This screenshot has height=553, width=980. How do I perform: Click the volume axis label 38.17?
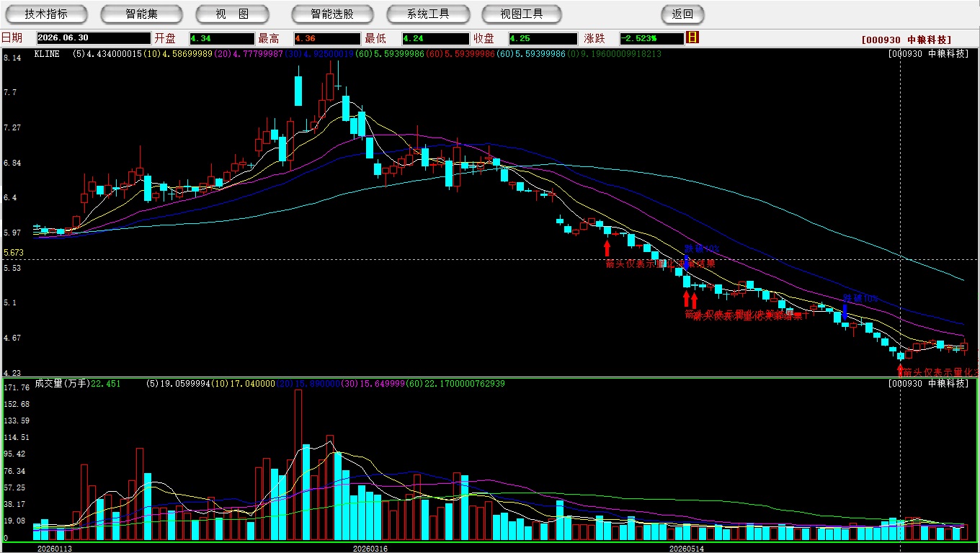coord(14,505)
